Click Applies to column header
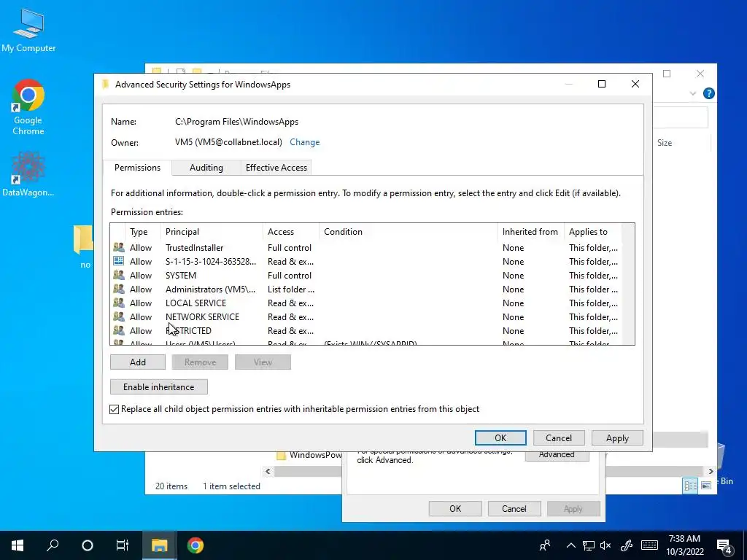Screen dimensions: 747x560 point(593,232)
